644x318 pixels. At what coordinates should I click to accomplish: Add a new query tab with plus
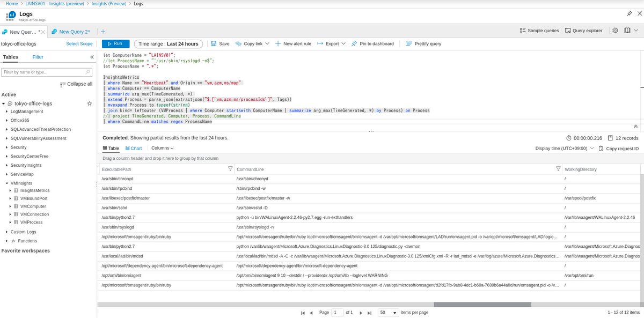coord(103,32)
